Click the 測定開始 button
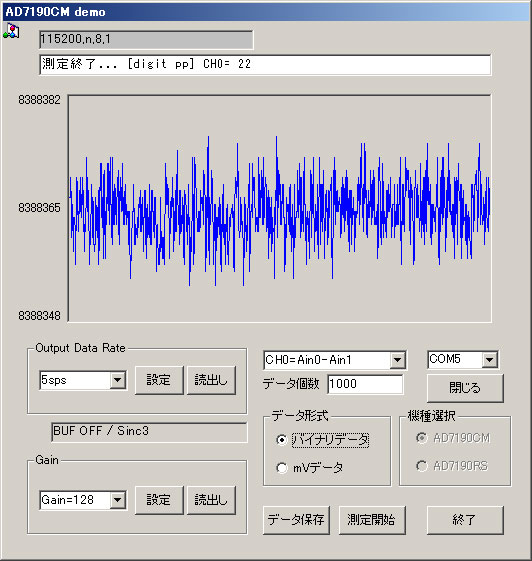This screenshot has height=561, width=532. tap(372, 520)
